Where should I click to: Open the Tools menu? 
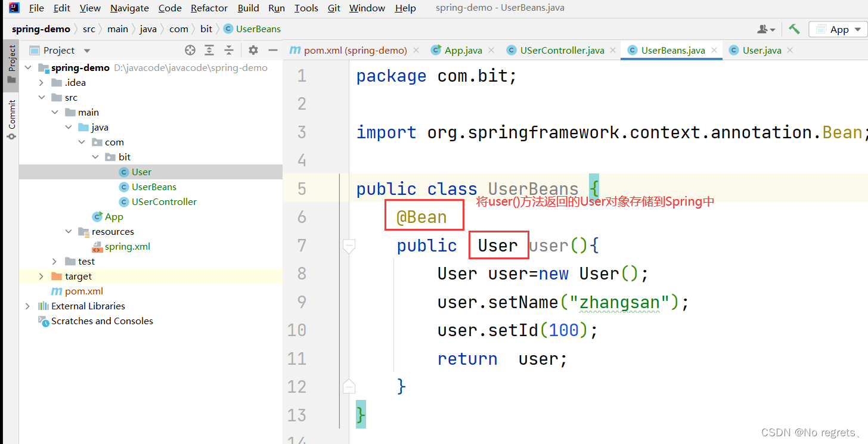[x=306, y=8]
